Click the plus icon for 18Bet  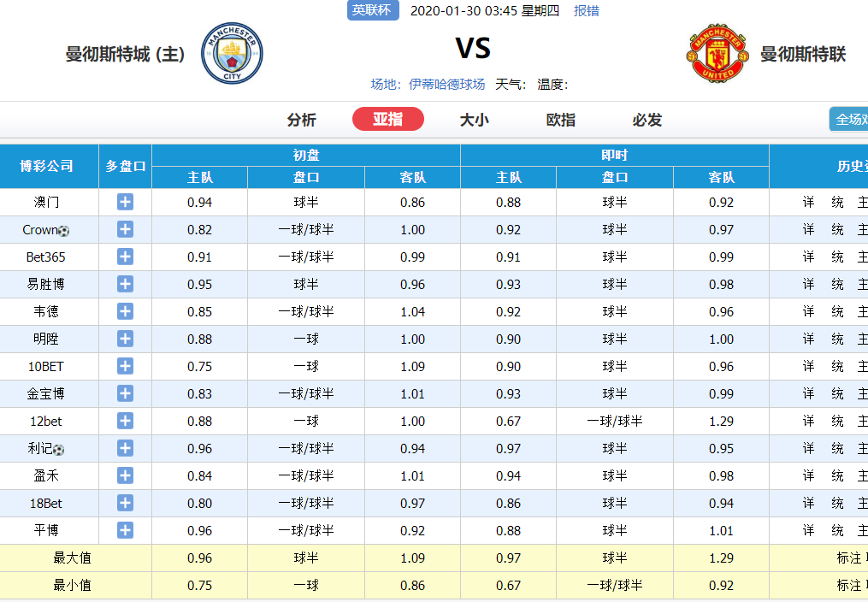point(125,503)
